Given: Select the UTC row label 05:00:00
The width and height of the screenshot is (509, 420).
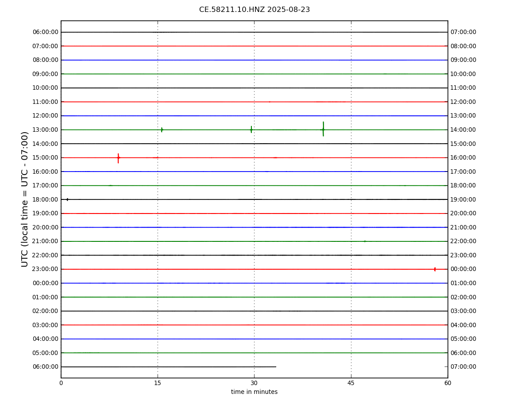Looking at the screenshot, I should pyautogui.click(x=45, y=353).
